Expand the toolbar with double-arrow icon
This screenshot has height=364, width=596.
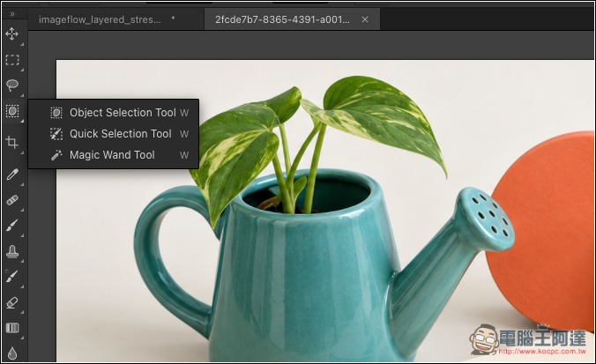click(x=12, y=14)
